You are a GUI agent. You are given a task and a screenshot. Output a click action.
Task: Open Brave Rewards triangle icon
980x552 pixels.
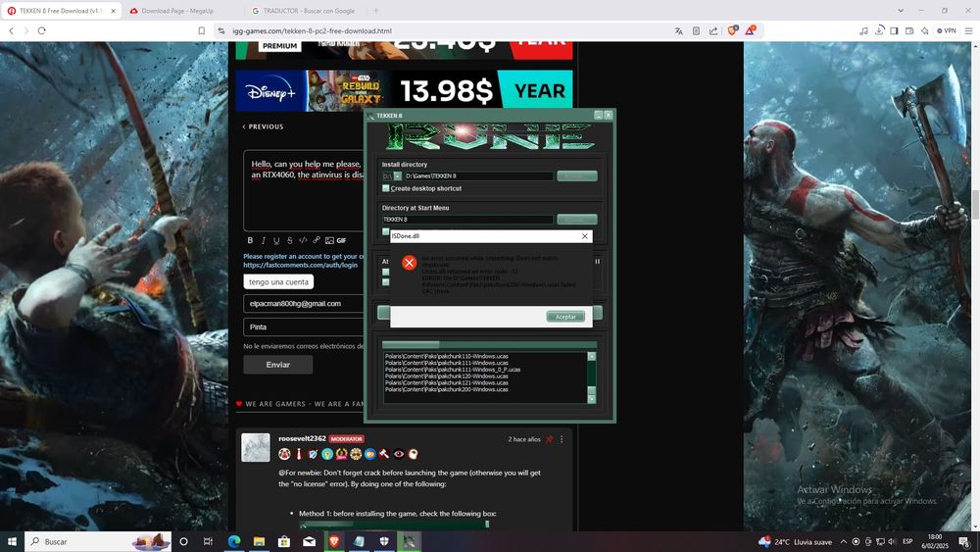750,30
